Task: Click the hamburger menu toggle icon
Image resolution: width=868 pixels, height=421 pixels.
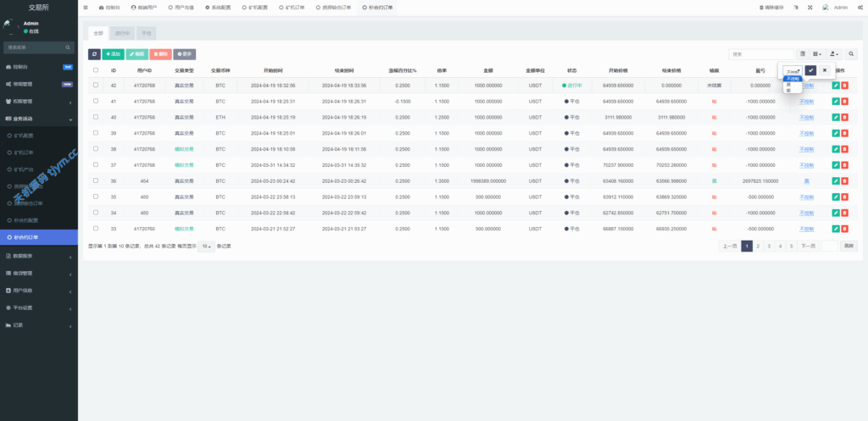Action: point(86,7)
